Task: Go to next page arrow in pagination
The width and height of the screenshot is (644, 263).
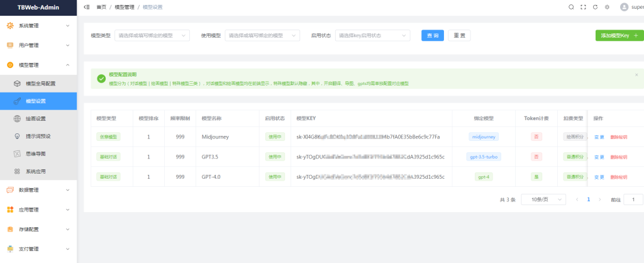Action: pyautogui.click(x=599, y=199)
